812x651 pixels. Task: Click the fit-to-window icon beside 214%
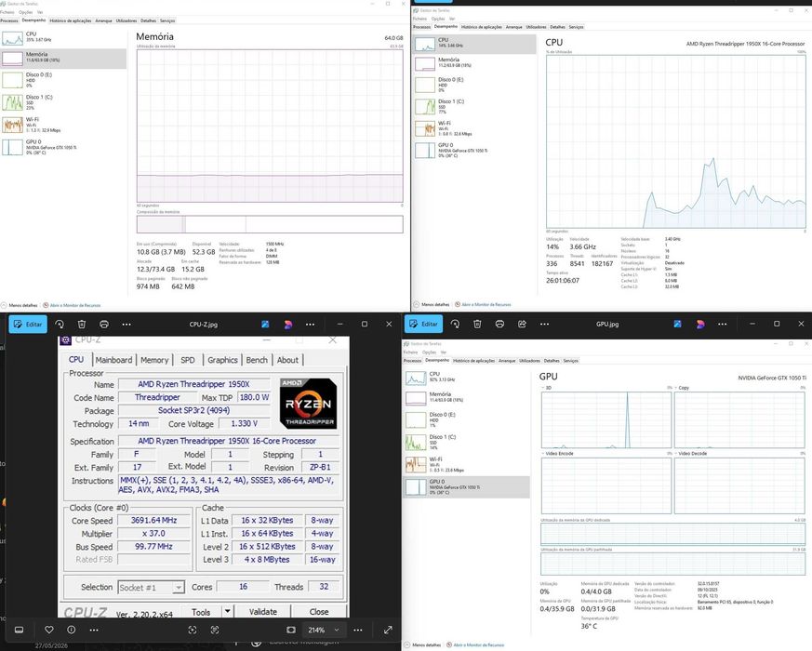coord(291,630)
